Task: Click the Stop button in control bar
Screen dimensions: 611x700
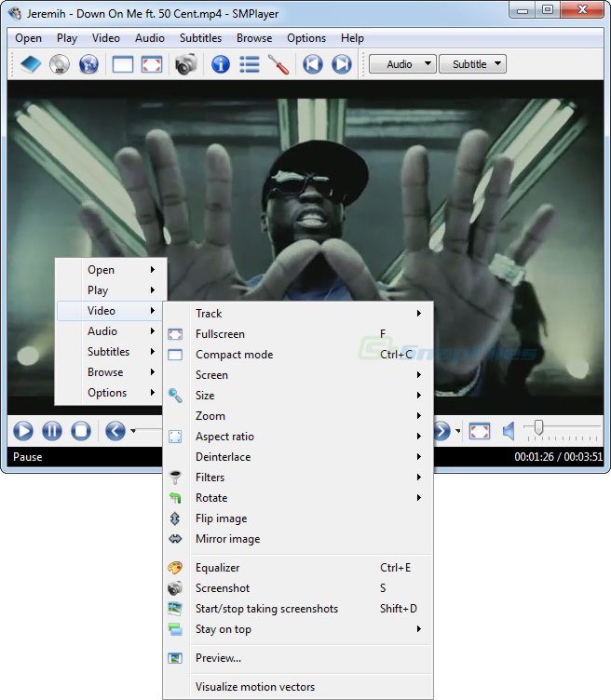Action: tap(81, 431)
